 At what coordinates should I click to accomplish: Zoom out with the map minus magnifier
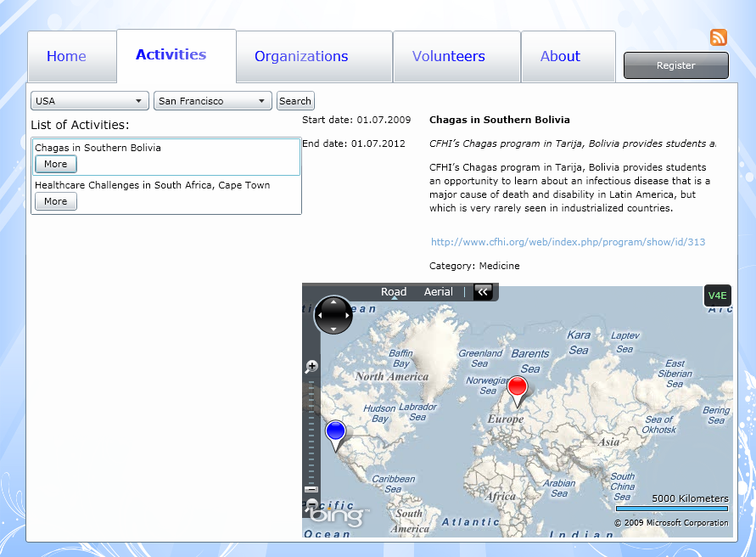[x=311, y=505]
